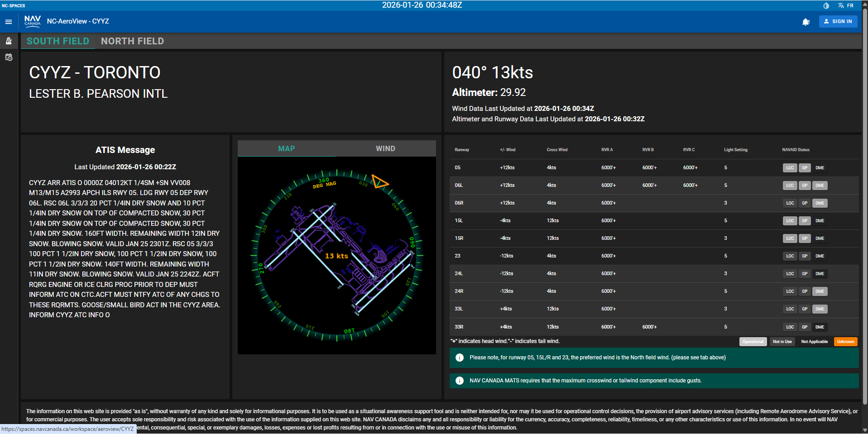Toggle the LOC NAVAID status for runway 05
868x434 pixels.
[790, 167]
